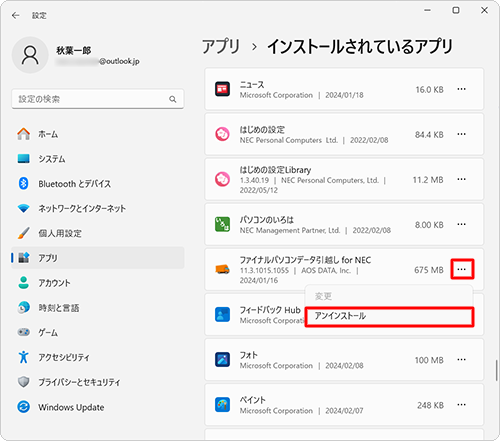This screenshot has width=500, height=441.
Task: Open more options for ニュース
Action: pyautogui.click(x=461, y=89)
